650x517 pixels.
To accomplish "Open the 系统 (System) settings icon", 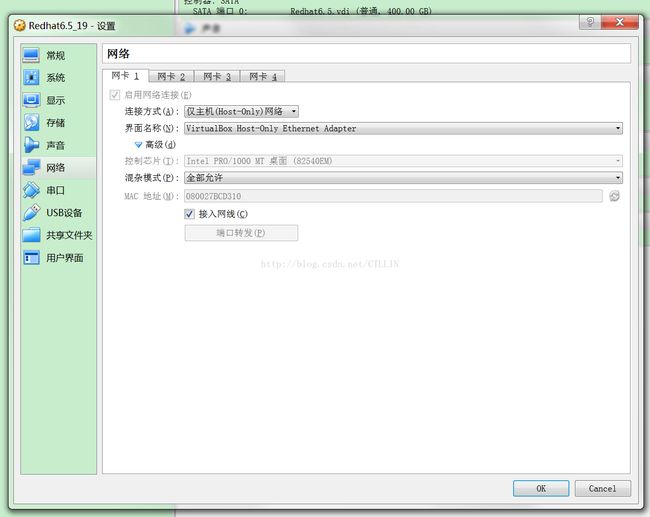I will pos(31,78).
